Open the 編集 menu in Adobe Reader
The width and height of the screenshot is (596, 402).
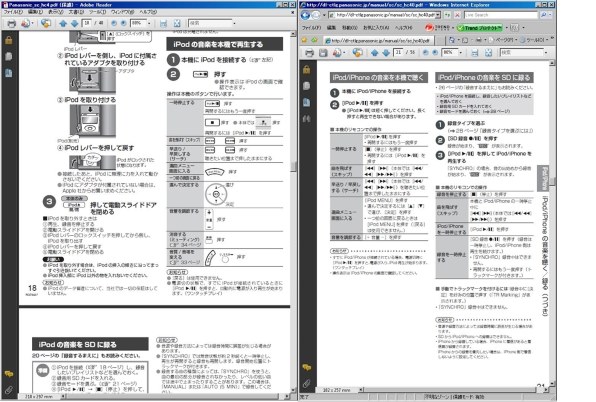[35, 12]
